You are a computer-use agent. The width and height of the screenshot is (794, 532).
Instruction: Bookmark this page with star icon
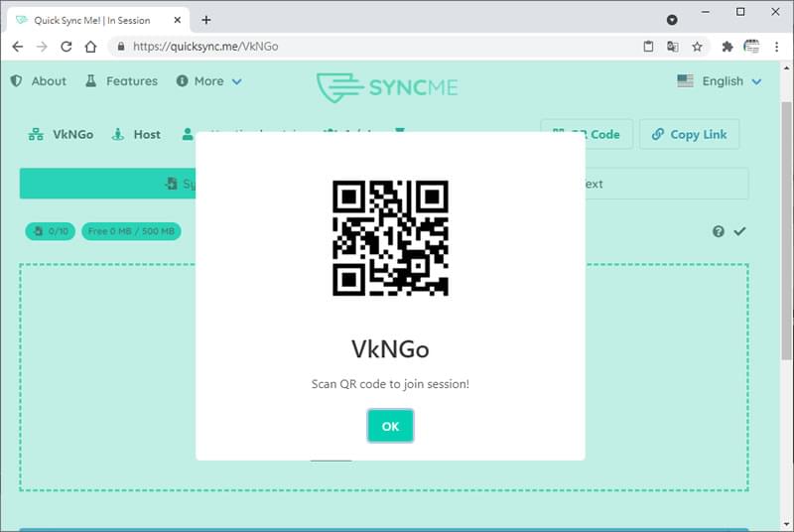(x=698, y=47)
